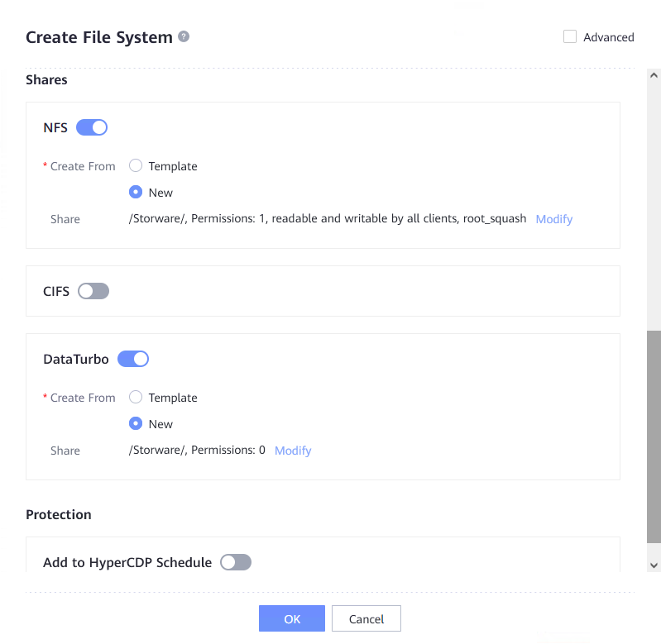Select Template radio under NFS

[136, 166]
